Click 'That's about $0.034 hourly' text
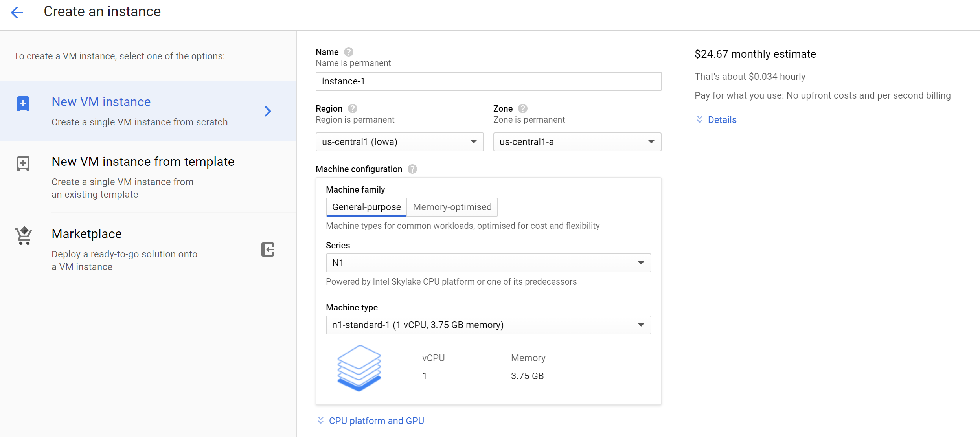The image size is (980, 437). pyautogui.click(x=750, y=77)
